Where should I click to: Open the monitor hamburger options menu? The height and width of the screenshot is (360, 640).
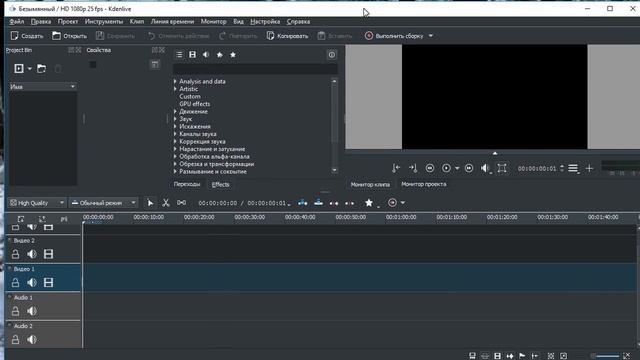[x=573, y=168]
